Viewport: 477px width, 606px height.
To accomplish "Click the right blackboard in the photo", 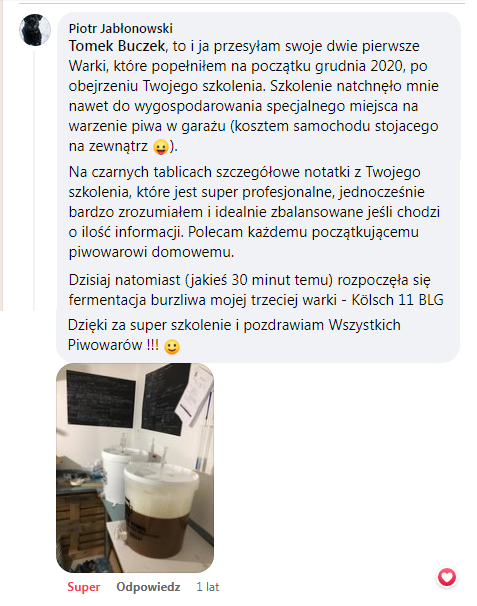I will 164,399.
